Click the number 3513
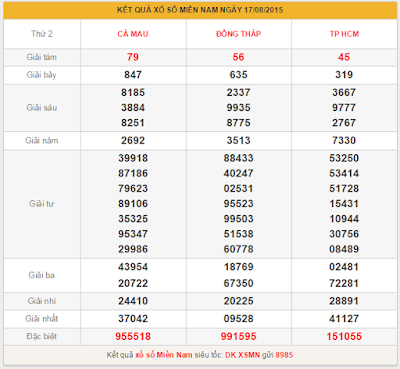This screenshot has height=369, width=400. coord(238,140)
